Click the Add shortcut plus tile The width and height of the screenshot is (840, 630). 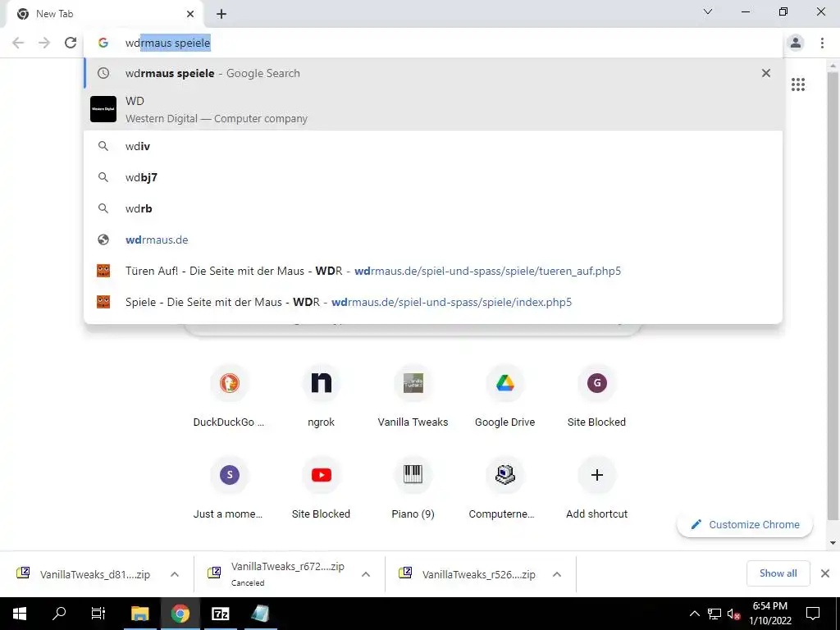pyautogui.click(x=597, y=488)
